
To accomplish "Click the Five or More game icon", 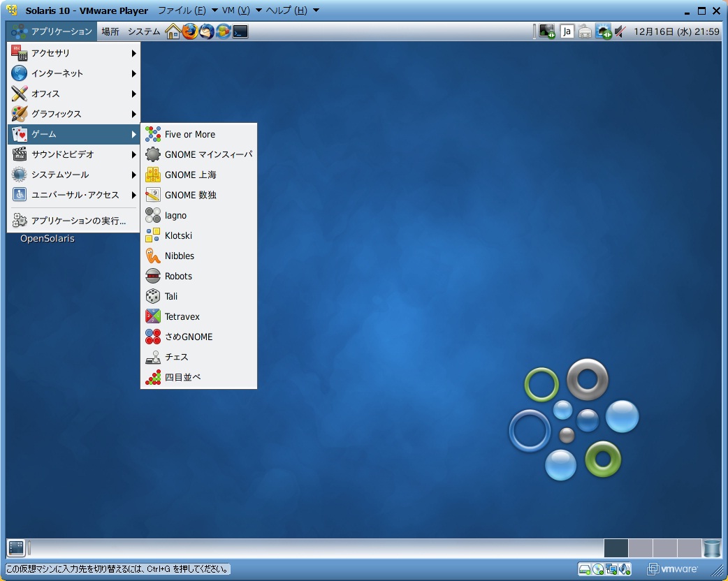I will tap(153, 134).
